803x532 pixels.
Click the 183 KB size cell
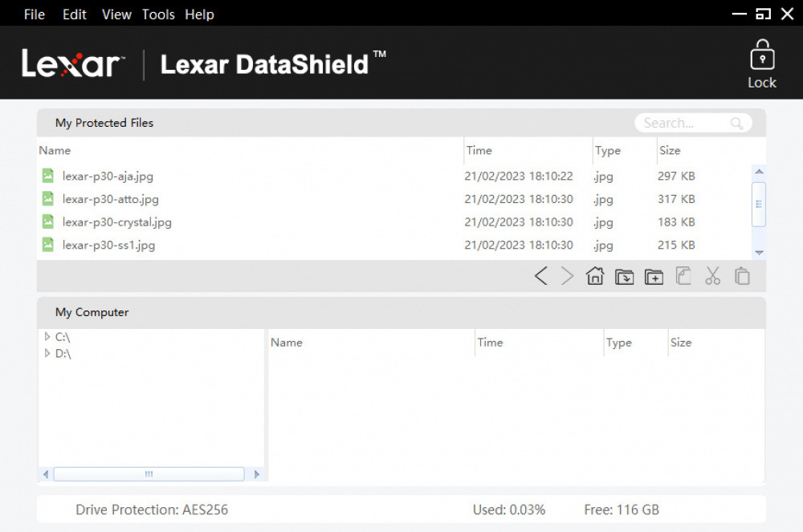click(x=676, y=222)
